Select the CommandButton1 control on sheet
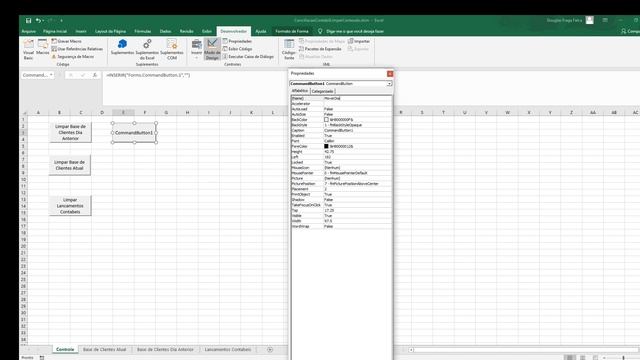 coord(134,133)
